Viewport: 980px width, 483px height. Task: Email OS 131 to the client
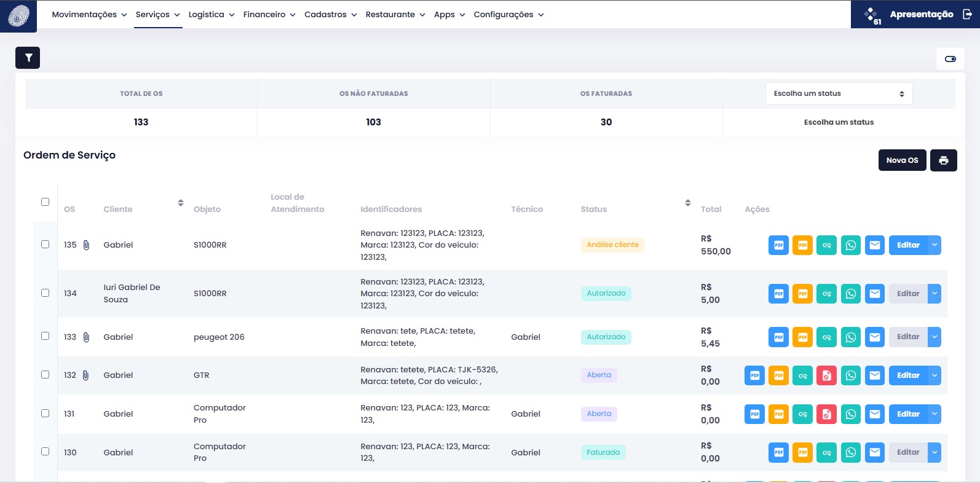875,414
